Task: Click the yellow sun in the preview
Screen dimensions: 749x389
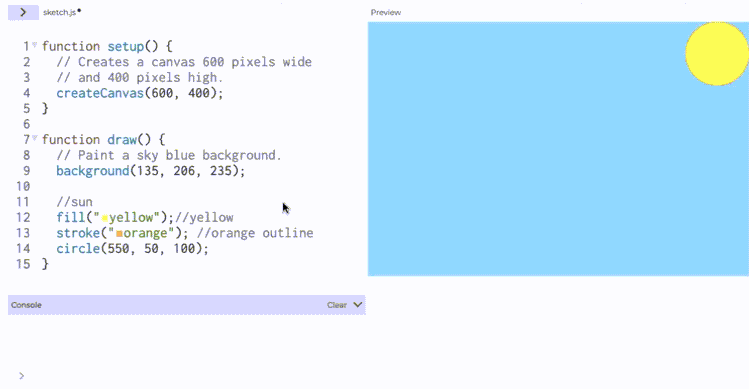Action: click(717, 54)
